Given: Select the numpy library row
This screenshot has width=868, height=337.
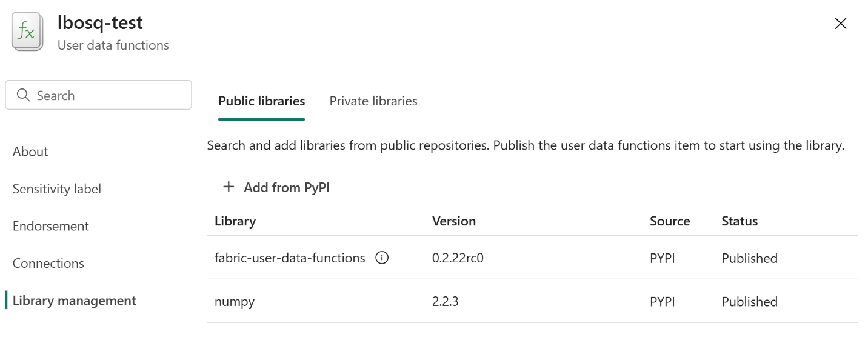Looking at the screenshot, I should pos(532,301).
